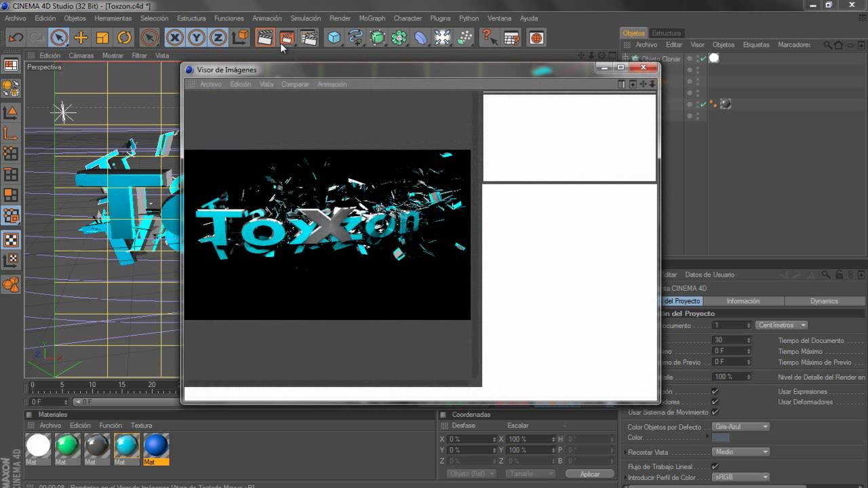Toggle Flujo de Trabajo Lineal checkbox
Viewport: 868px width, 488px height.
click(x=715, y=466)
